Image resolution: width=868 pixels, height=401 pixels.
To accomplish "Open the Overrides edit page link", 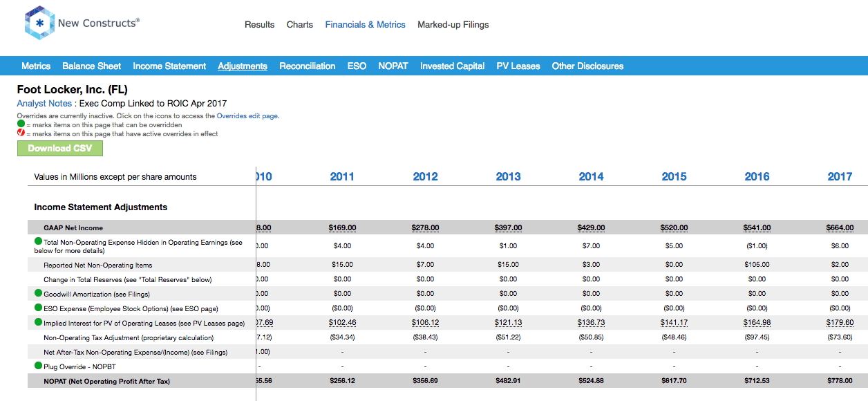I will [247, 116].
